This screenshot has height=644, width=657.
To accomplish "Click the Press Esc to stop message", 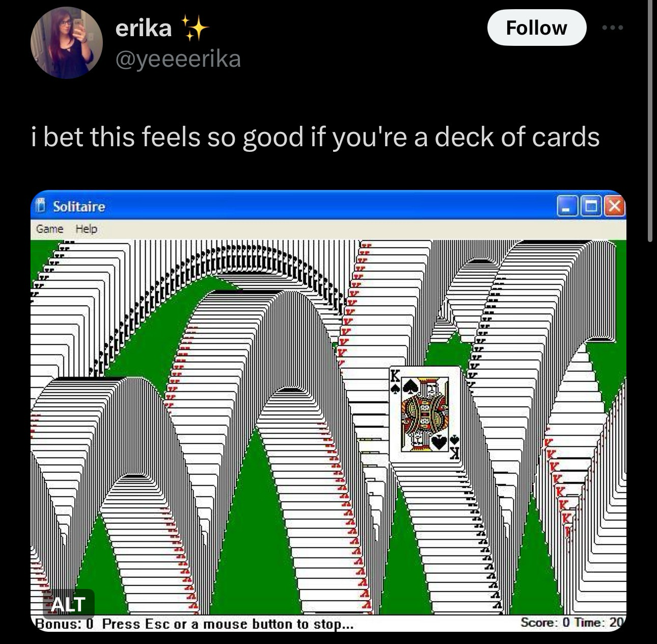I will (x=228, y=624).
